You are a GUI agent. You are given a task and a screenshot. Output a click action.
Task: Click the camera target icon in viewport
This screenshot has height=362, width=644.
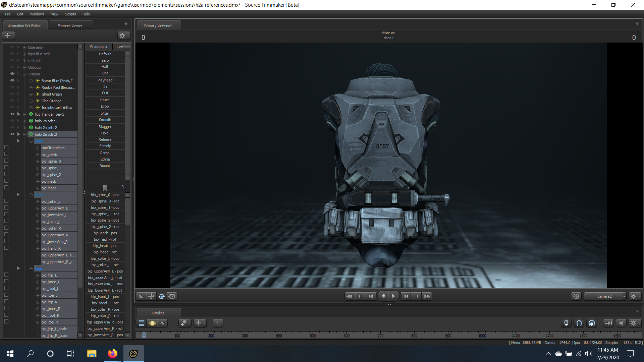pos(576,296)
